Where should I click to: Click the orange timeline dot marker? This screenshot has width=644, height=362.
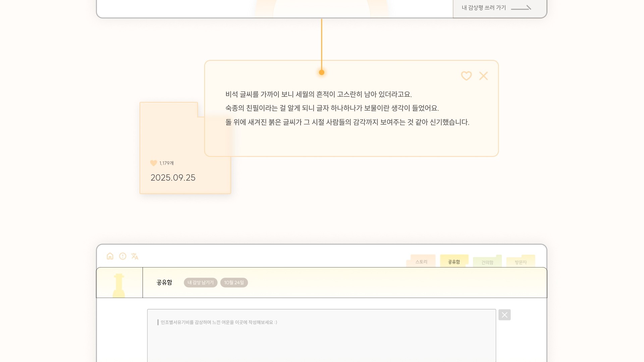321,72
